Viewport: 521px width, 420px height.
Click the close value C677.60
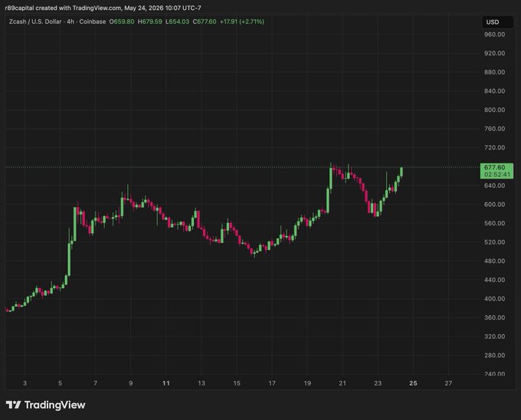click(x=205, y=21)
